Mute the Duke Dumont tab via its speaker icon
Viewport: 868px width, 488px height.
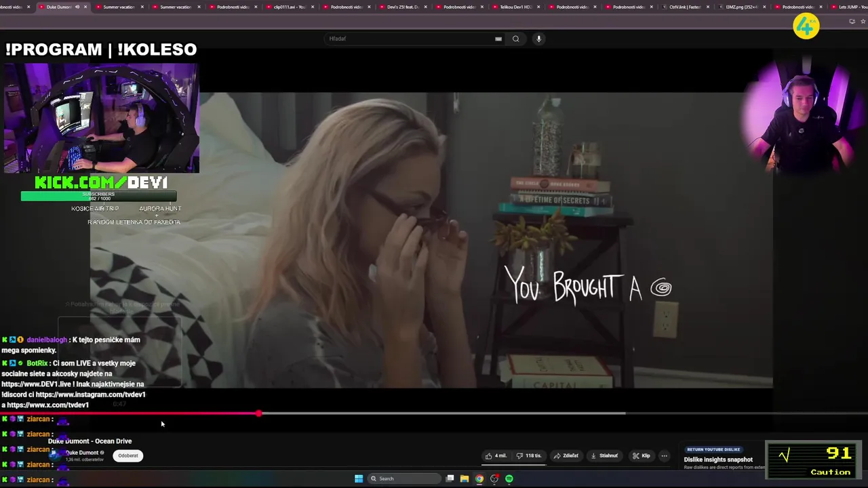77,7
